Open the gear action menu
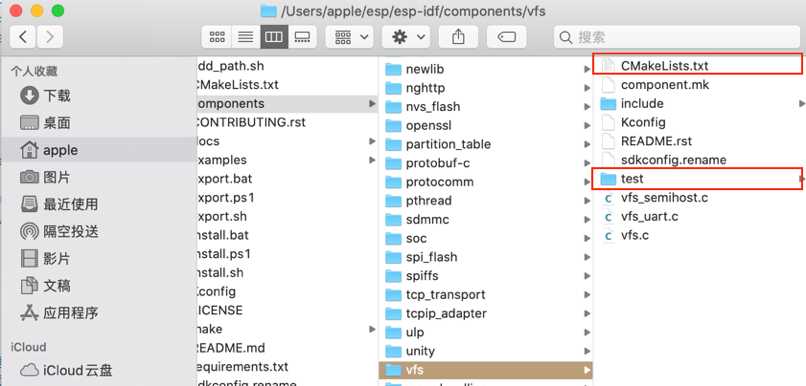Viewport: 806px width, 386px height. click(406, 37)
